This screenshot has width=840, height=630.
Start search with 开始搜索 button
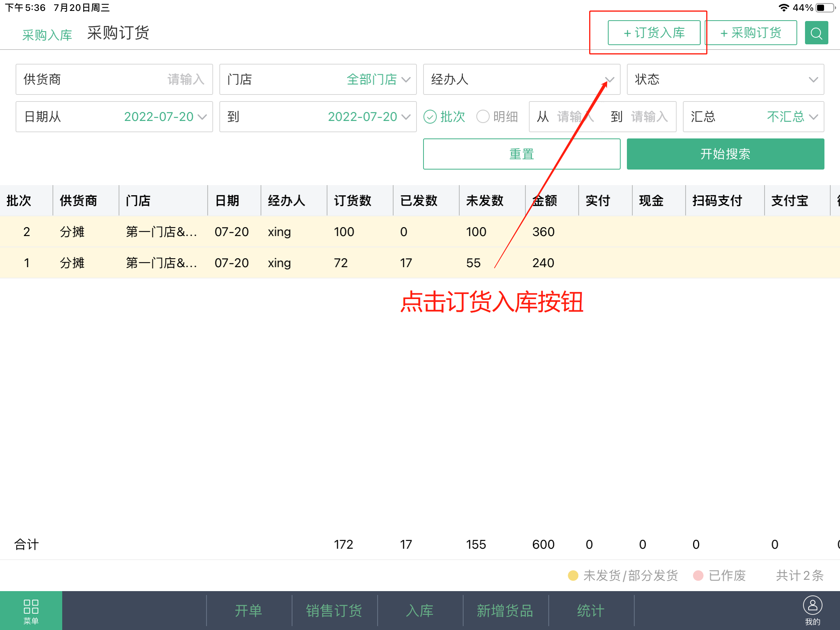[725, 154]
